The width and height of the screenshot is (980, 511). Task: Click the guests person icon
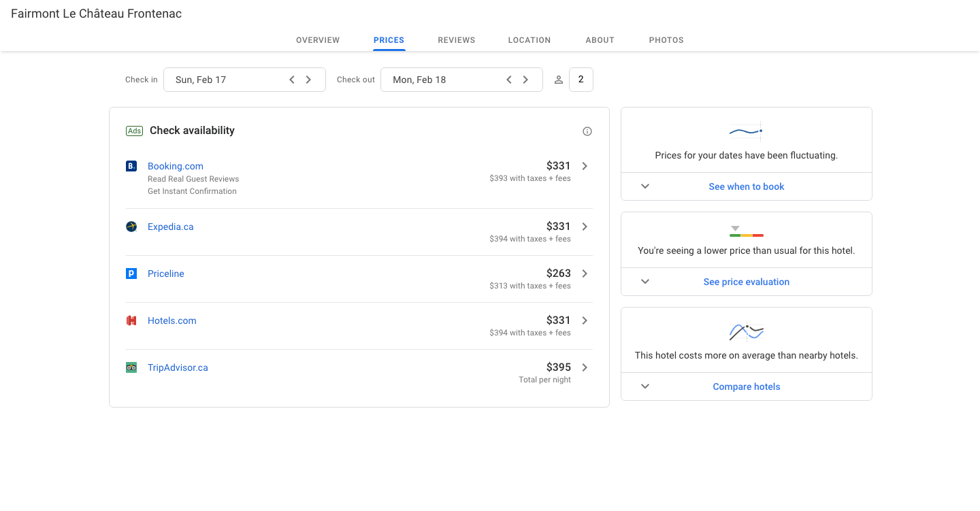pyautogui.click(x=559, y=80)
